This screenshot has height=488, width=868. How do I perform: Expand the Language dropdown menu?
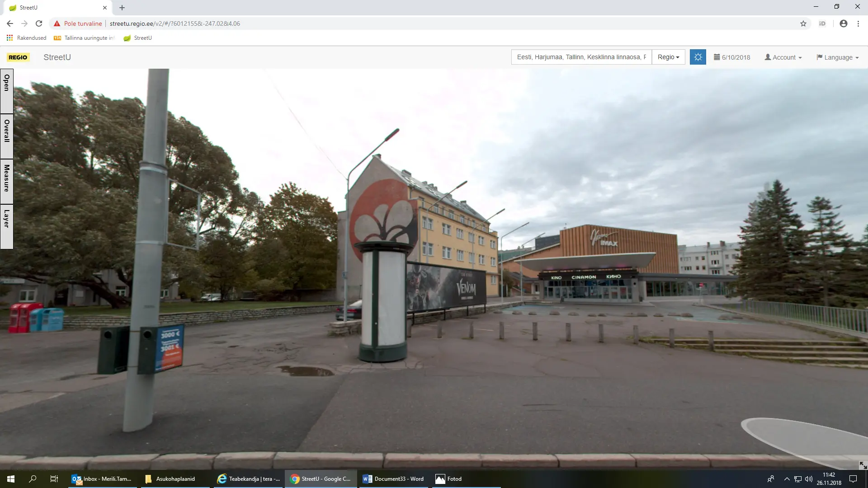click(x=837, y=57)
